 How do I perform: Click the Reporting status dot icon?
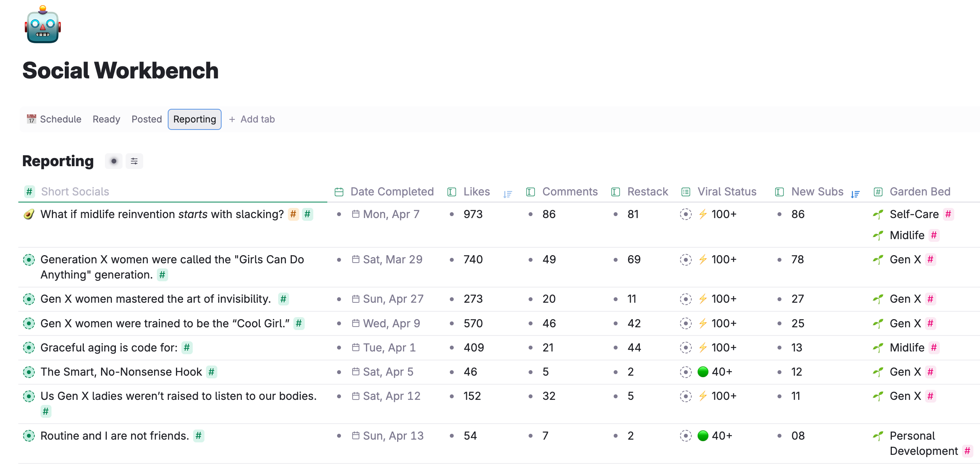[114, 161]
